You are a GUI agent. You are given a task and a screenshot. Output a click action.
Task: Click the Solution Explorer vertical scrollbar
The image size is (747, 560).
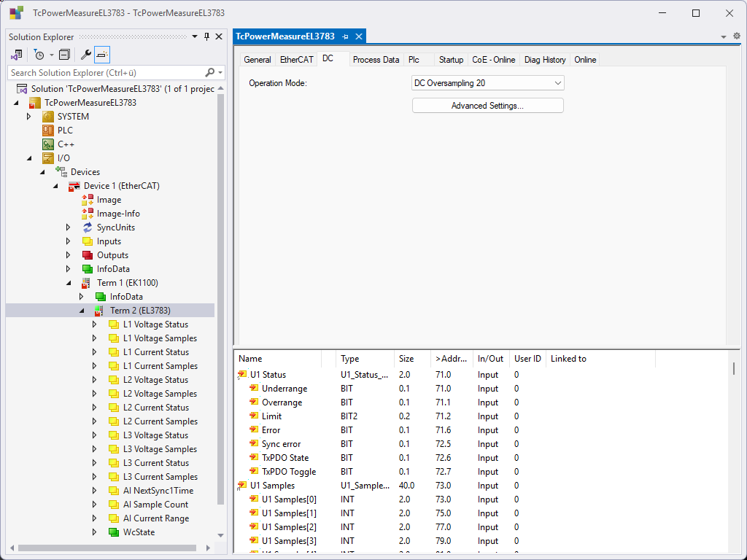(x=220, y=299)
